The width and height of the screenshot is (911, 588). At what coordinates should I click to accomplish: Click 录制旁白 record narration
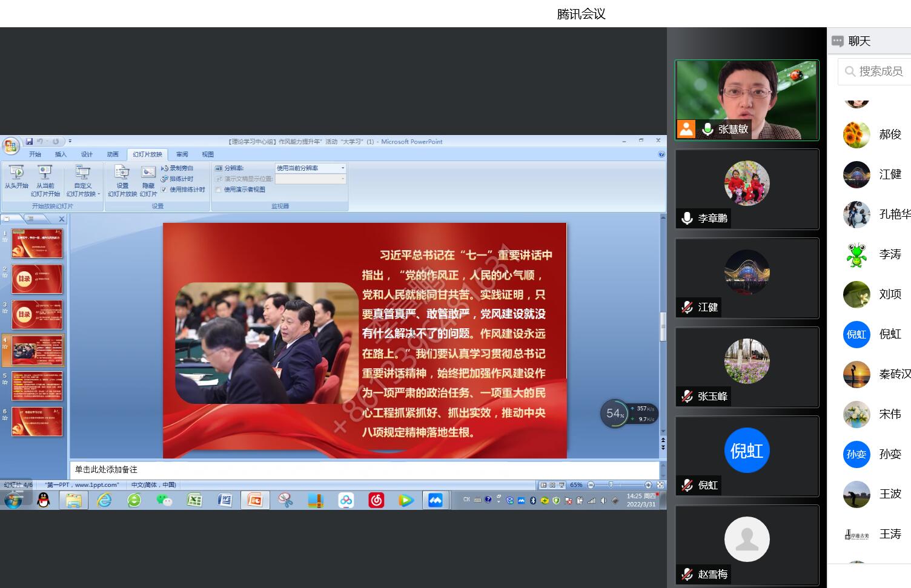(177, 168)
